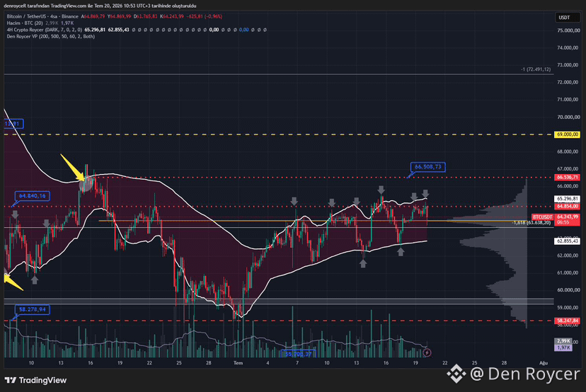Click the white 65.296,81 price label
The height and width of the screenshot is (392, 586).
click(567, 199)
